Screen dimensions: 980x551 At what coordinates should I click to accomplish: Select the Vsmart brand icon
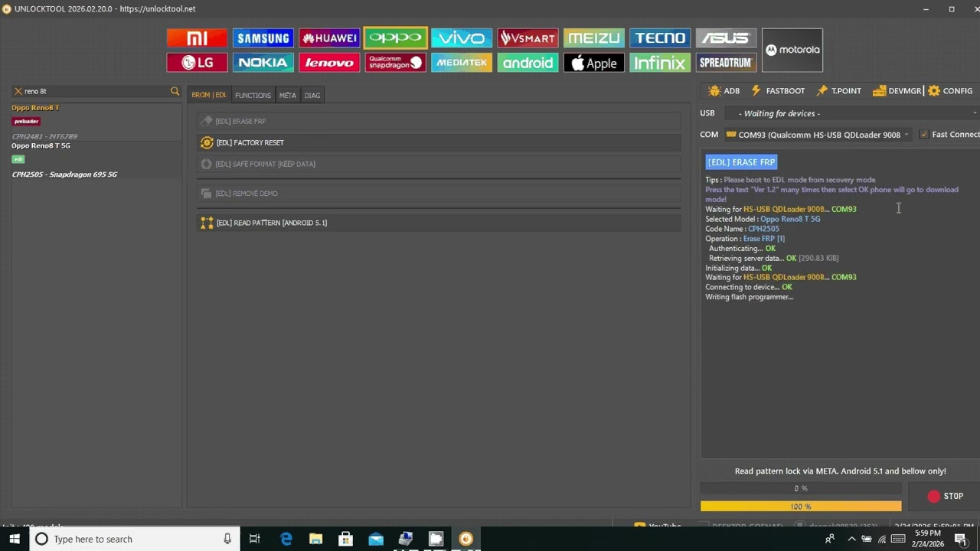click(x=528, y=37)
